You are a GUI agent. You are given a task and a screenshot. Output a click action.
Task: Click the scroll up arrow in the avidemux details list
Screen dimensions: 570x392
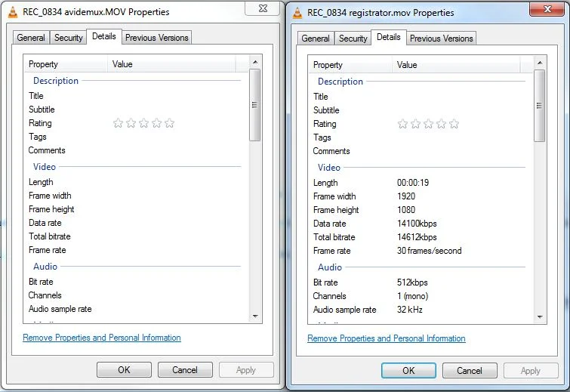pos(255,62)
